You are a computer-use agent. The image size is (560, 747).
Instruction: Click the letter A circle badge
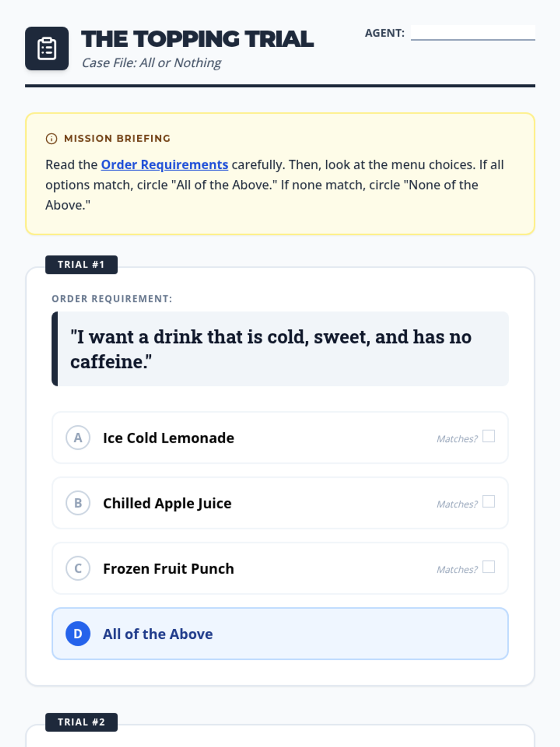click(x=78, y=438)
